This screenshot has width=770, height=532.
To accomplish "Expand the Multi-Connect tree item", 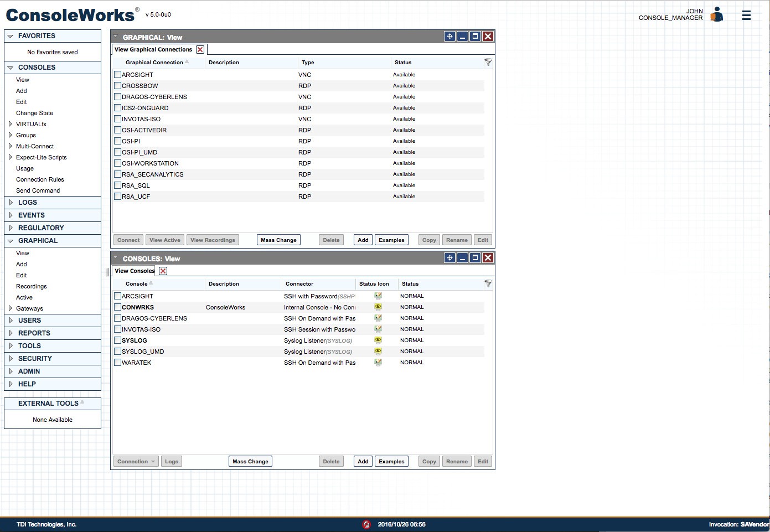I will point(10,146).
